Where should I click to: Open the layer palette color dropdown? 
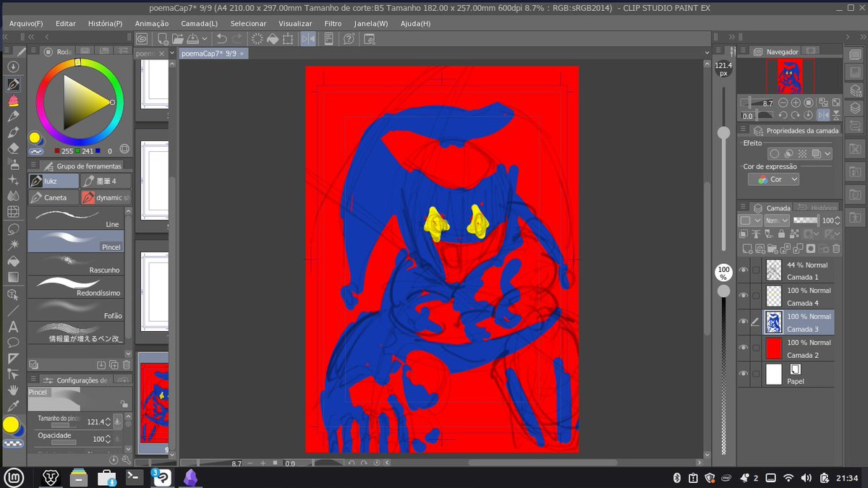[x=750, y=220]
